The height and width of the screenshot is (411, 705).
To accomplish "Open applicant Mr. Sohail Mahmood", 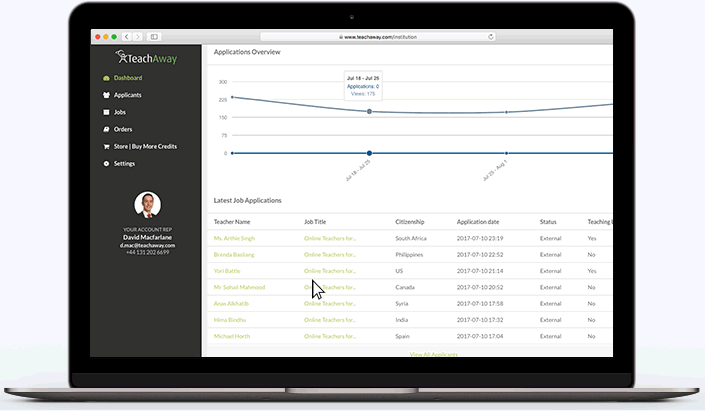I will pos(239,287).
